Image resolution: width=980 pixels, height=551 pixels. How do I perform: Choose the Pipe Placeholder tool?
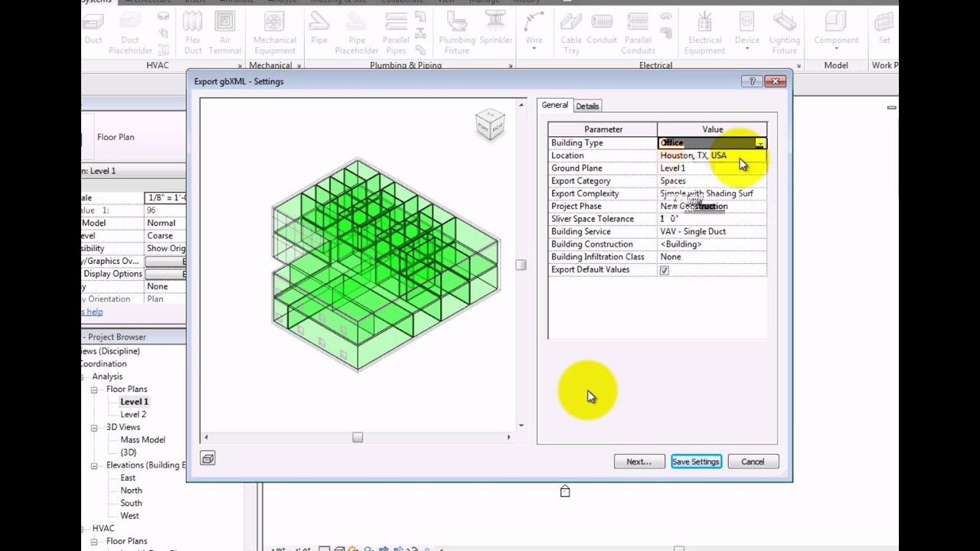(x=357, y=34)
